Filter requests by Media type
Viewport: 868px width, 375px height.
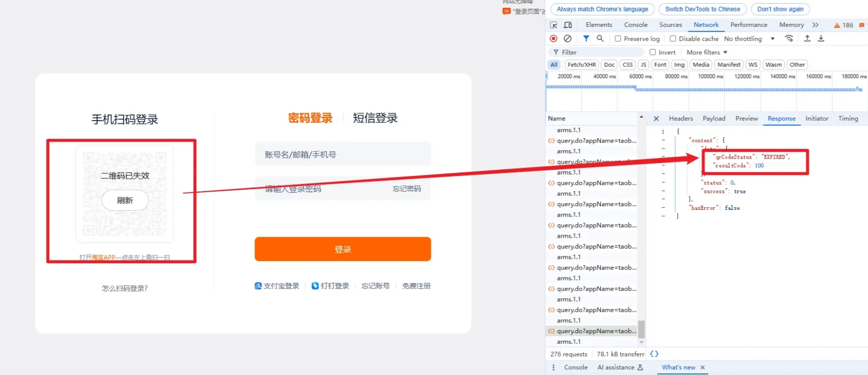coord(701,65)
